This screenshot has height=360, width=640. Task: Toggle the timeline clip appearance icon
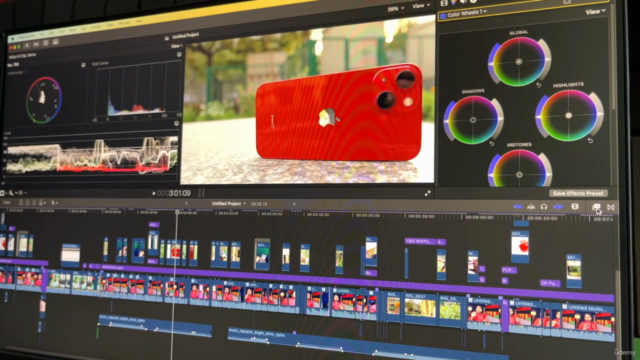(575, 207)
